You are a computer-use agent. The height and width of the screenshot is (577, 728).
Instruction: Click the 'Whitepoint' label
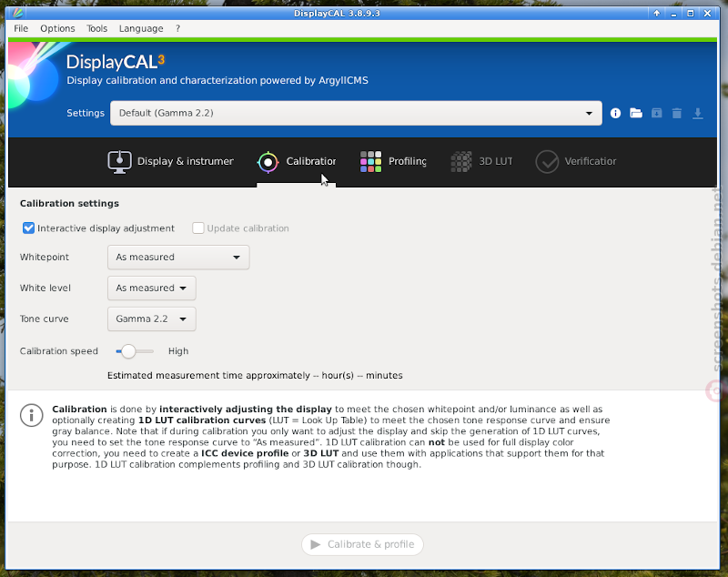tap(44, 258)
